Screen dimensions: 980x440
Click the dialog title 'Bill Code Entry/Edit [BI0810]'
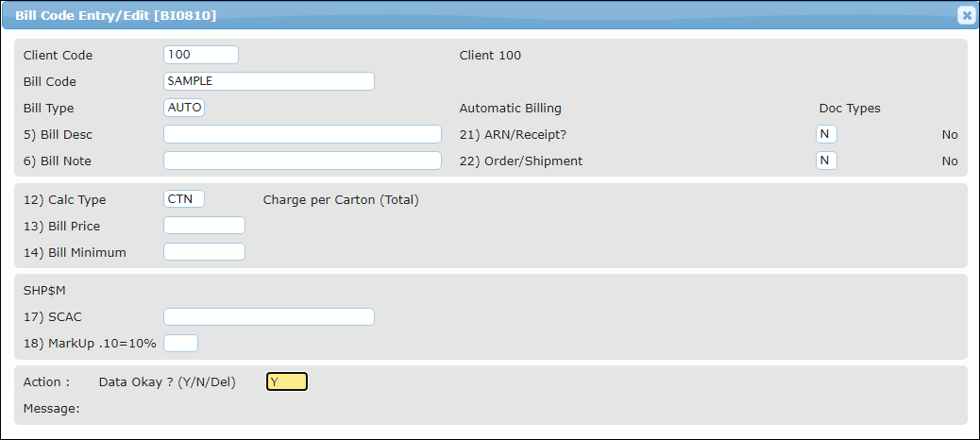pos(115,16)
